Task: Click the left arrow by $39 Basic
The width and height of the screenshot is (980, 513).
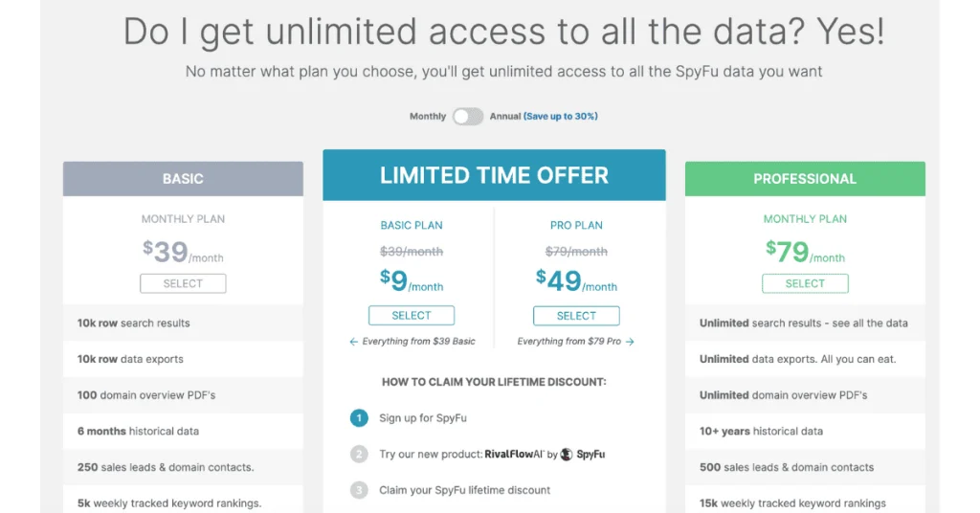Action: (354, 342)
